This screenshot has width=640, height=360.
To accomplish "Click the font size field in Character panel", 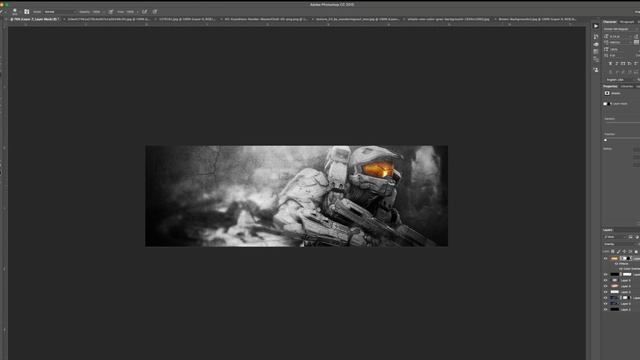I will coord(620,36).
